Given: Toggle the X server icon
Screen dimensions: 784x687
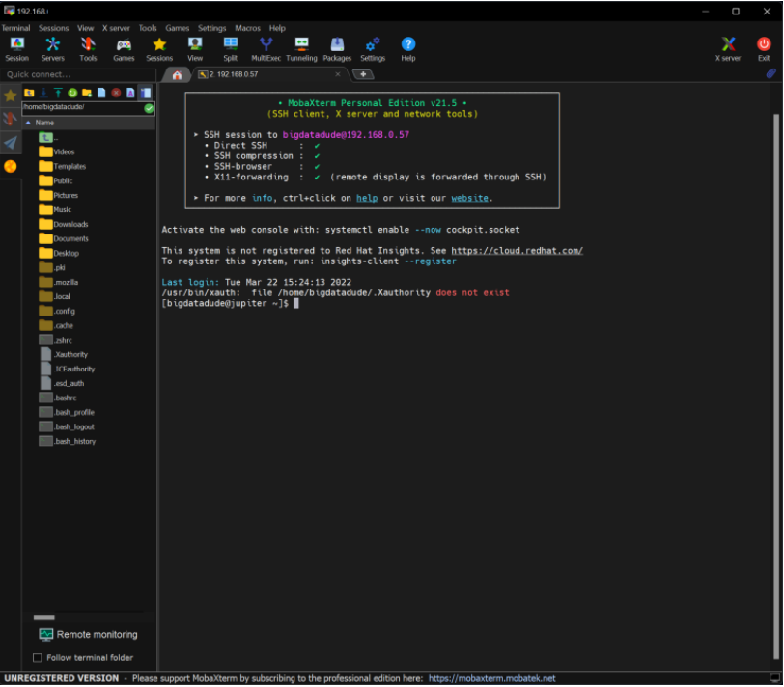Looking at the screenshot, I should click(x=728, y=49).
